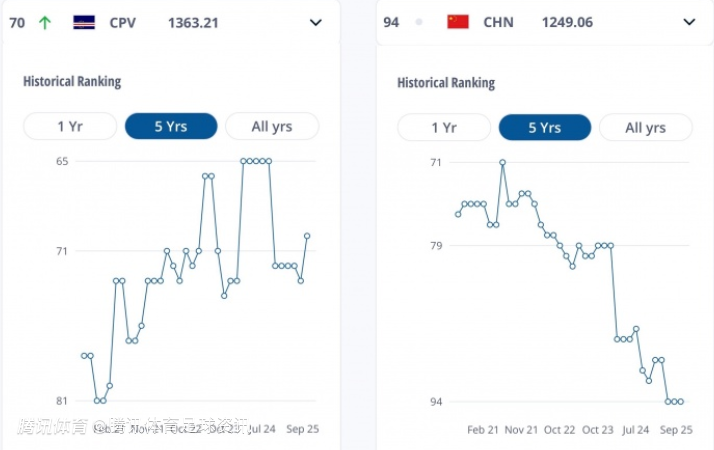The height and width of the screenshot is (450, 714).
Task: Click the Sep 25 axis label on CHN chart
Action: point(677,430)
